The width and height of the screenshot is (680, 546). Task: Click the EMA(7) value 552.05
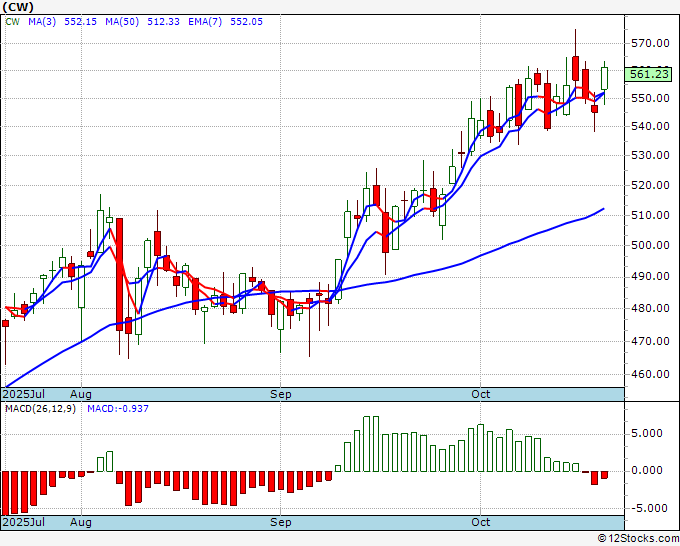[246, 22]
